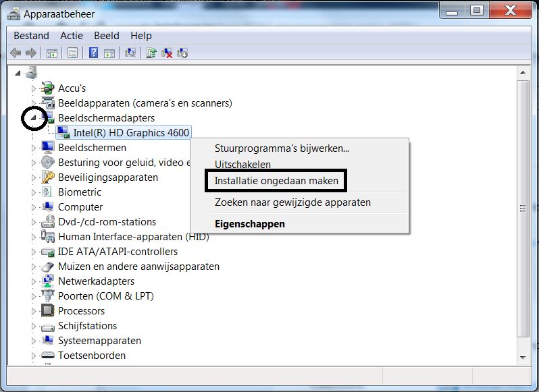This screenshot has width=539, height=392.
Task: Click the vertical scrollbar down arrow
Action: pyautogui.click(x=522, y=359)
